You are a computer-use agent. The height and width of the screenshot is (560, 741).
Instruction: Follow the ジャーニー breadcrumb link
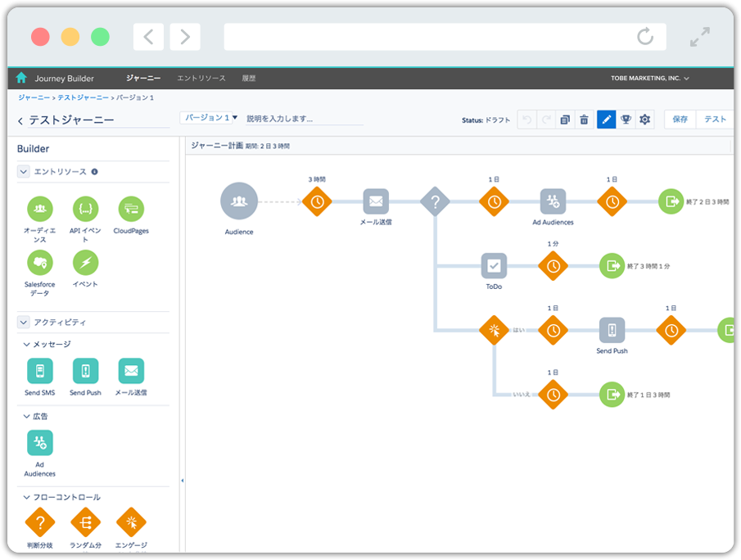34,97
